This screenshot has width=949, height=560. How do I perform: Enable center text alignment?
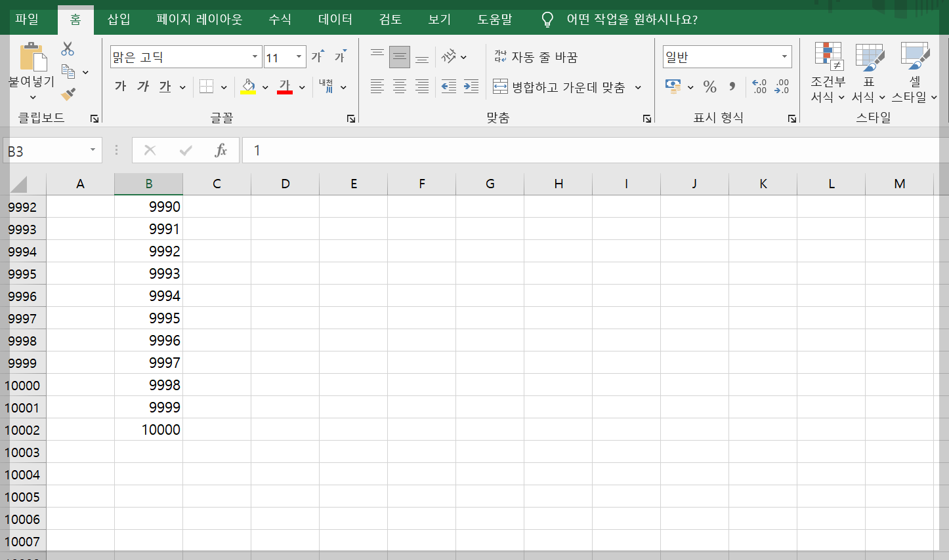tap(399, 86)
